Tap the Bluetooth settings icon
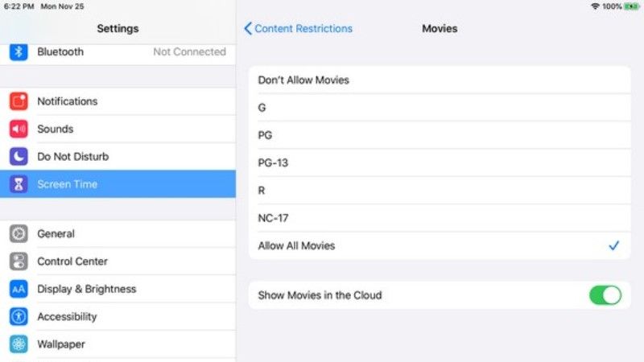This screenshot has width=644, height=362. point(19,52)
